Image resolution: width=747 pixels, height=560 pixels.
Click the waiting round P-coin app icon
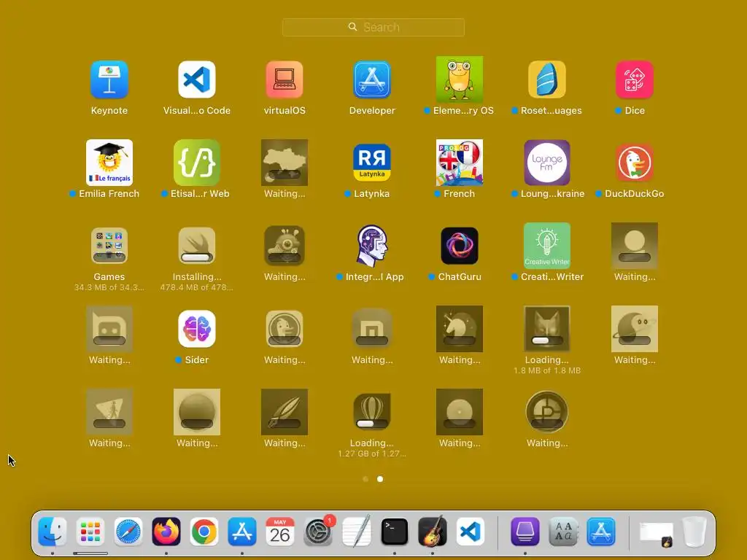[547, 412]
